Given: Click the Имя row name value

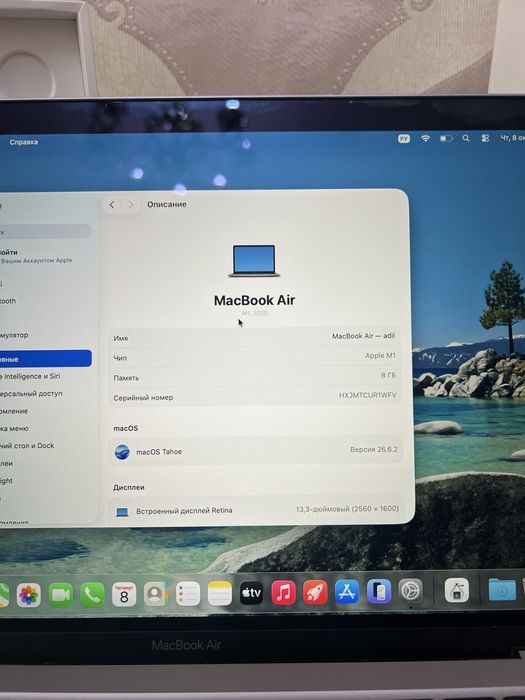Looking at the screenshot, I should [363, 336].
